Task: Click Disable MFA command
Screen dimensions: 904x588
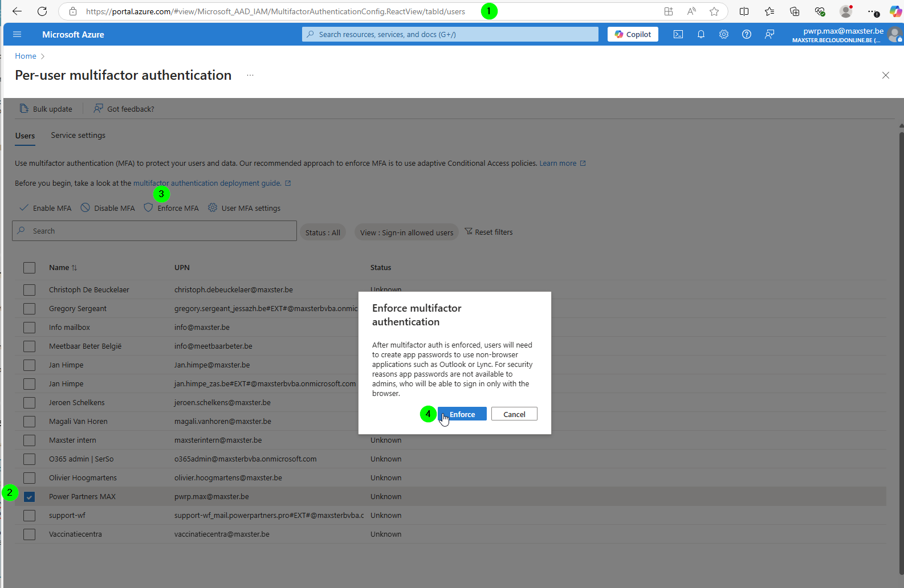Action: pos(108,208)
